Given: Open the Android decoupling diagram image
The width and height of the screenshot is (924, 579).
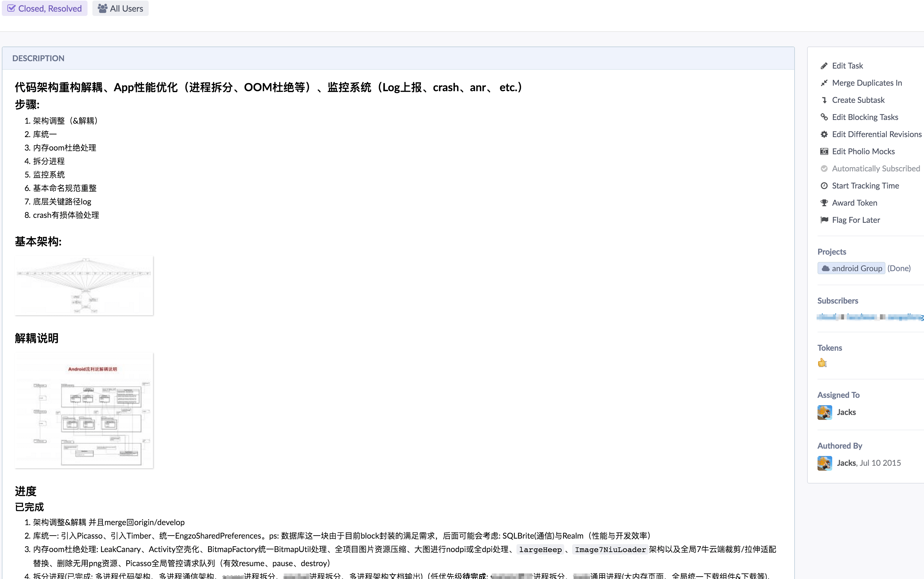Looking at the screenshot, I should point(84,410).
